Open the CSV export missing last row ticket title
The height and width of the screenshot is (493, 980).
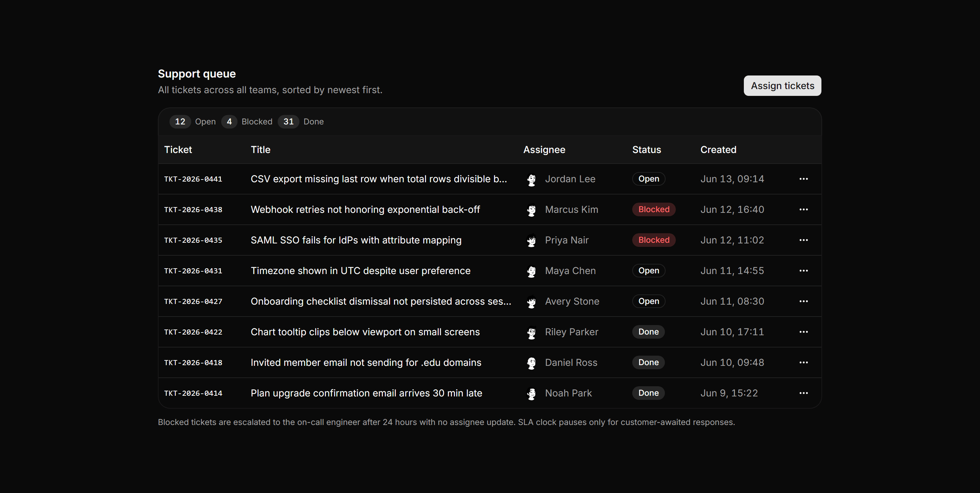click(x=379, y=179)
